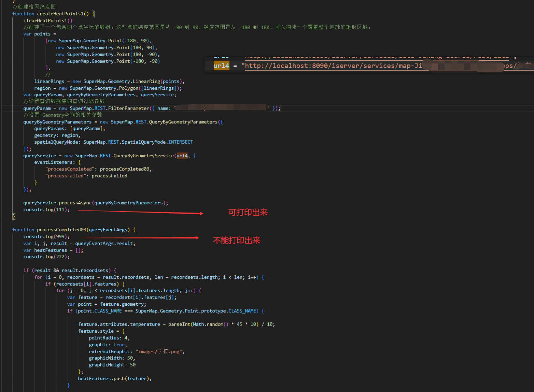Click processCompleted03 handler reference
Image resolution: width=534 pixels, height=392 pixels.
click(124, 169)
